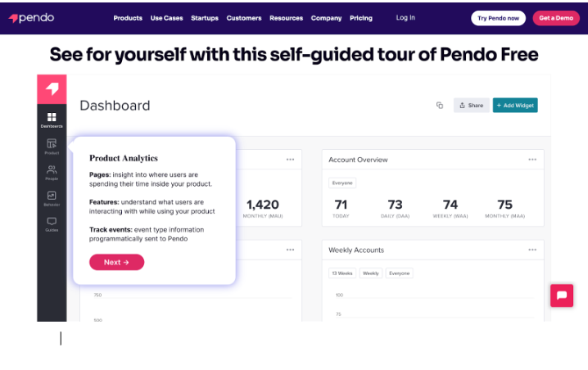Open Weekly Accounts three-dot menu
The height and width of the screenshot is (370, 588).
click(x=532, y=250)
